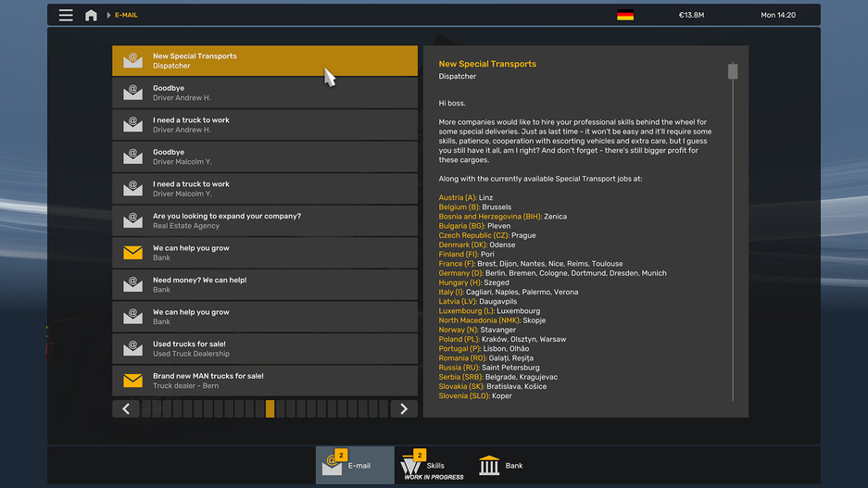Image resolution: width=868 pixels, height=488 pixels.
Task: Open 'Used trucks for sale!' email
Action: 265,349
